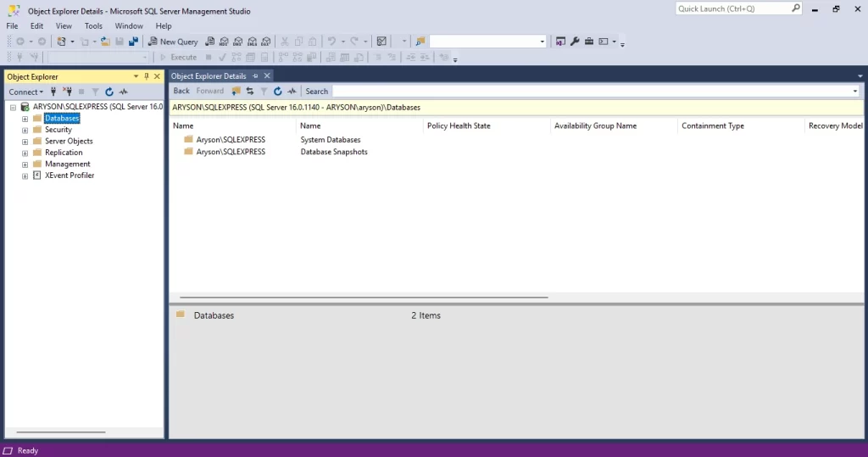
Task: Click the Back button in Details pane
Action: (181, 91)
